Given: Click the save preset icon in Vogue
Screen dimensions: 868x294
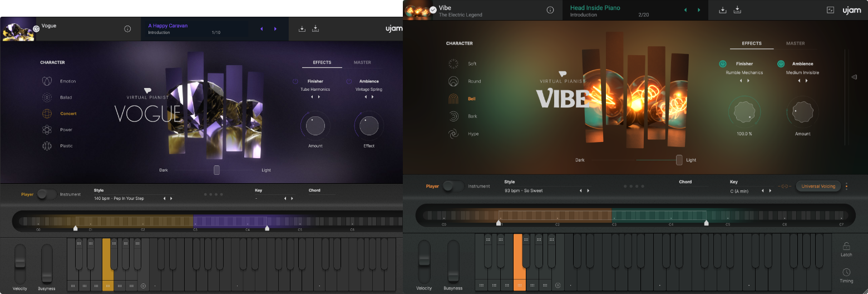Looking at the screenshot, I should 315,29.
